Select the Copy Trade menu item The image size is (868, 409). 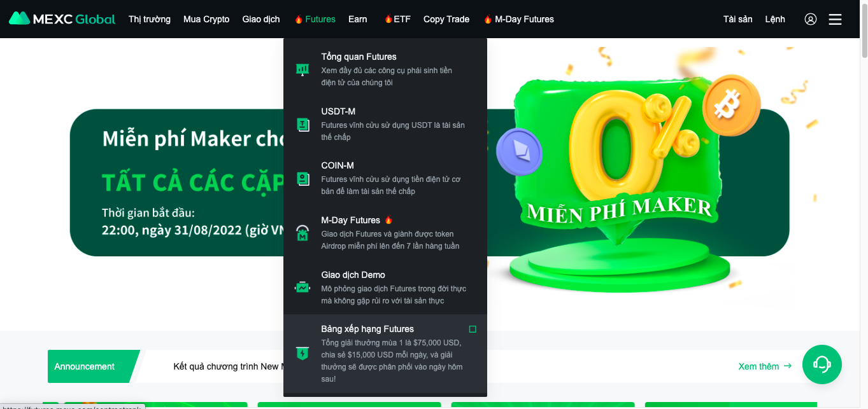pos(446,19)
